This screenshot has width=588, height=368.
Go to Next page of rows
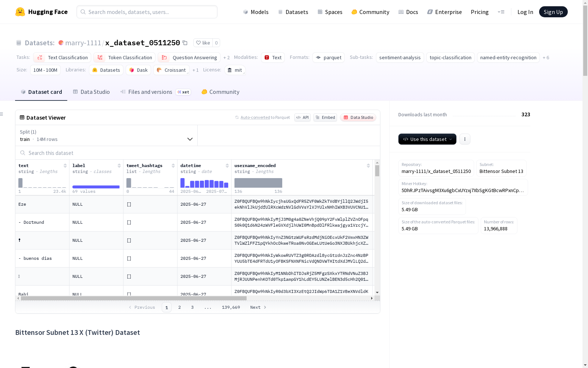[x=258, y=307]
